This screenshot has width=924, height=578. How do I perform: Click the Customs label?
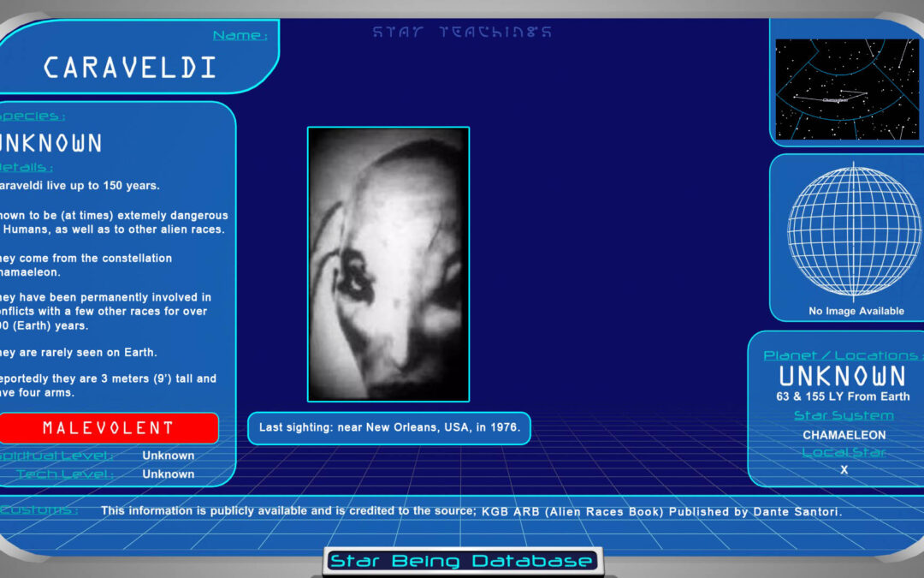[x=39, y=510]
